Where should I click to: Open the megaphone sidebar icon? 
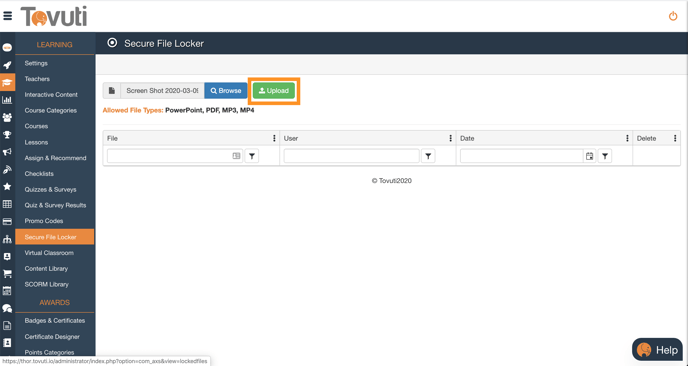coord(7,152)
